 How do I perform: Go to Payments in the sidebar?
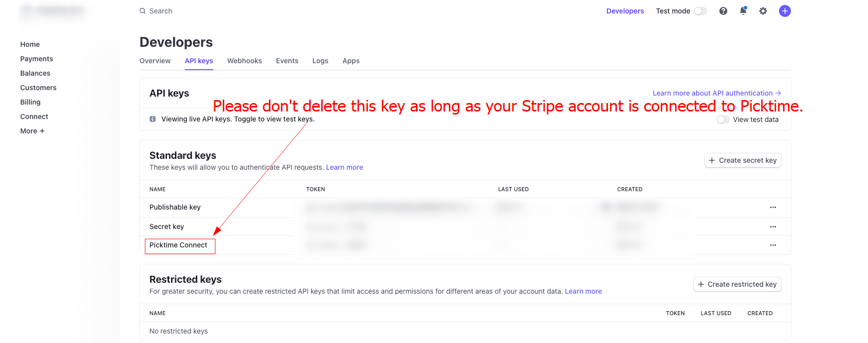pyautogui.click(x=36, y=59)
